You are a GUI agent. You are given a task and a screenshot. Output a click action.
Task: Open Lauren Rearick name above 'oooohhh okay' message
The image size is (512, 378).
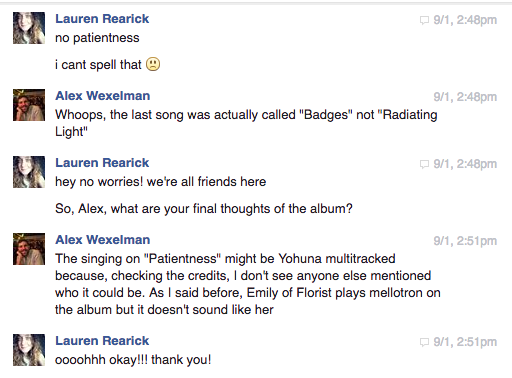point(102,341)
